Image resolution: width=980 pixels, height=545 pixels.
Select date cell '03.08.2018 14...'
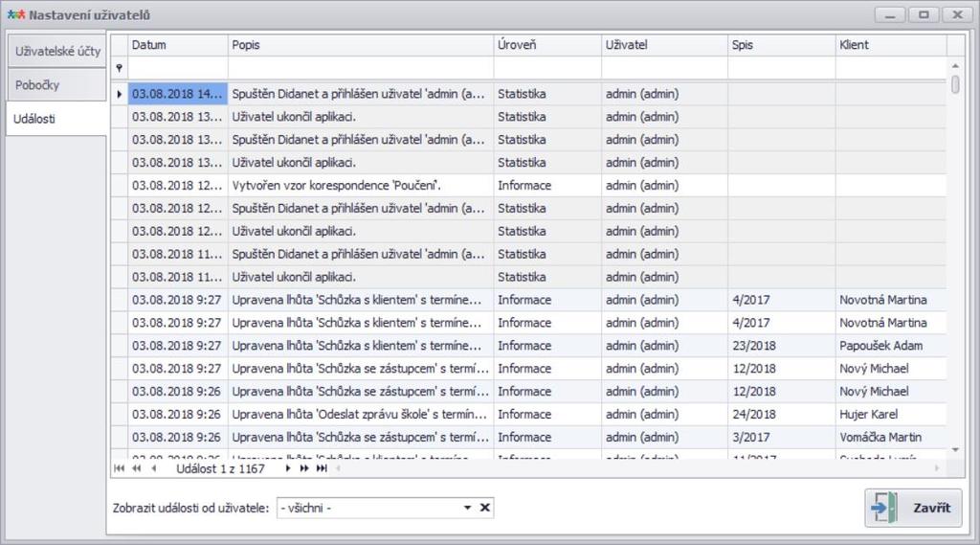[x=178, y=94]
